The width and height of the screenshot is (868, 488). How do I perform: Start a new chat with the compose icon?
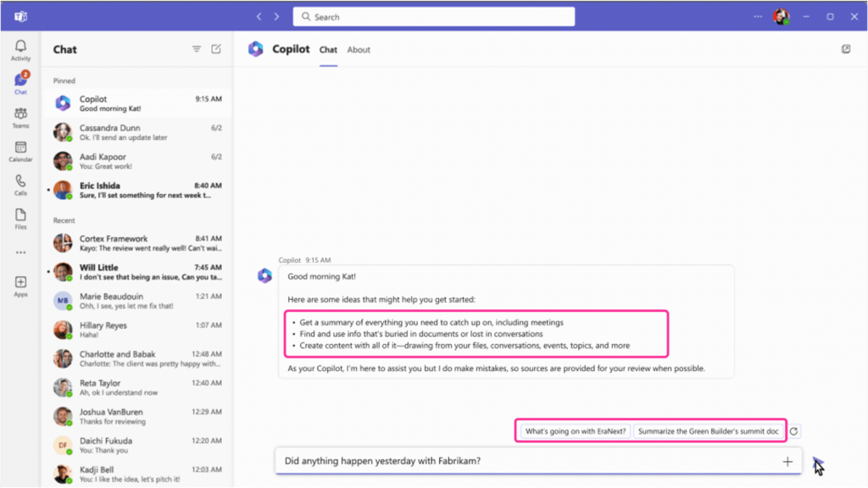pyautogui.click(x=218, y=49)
